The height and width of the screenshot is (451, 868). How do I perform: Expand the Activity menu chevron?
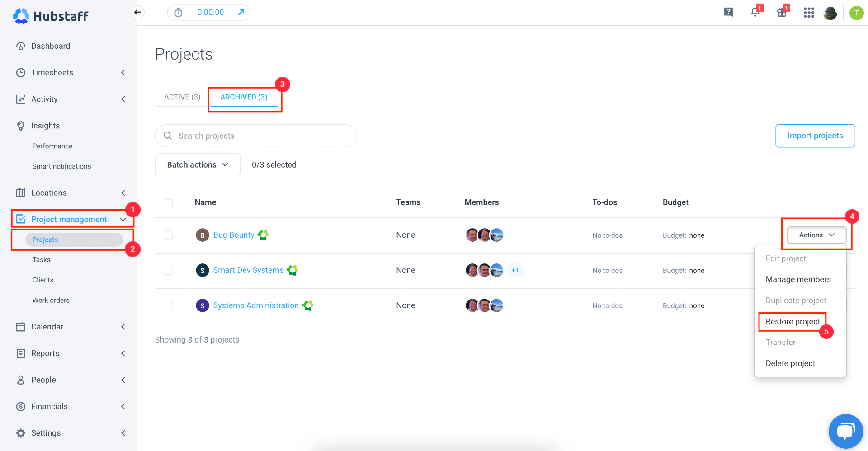point(123,99)
